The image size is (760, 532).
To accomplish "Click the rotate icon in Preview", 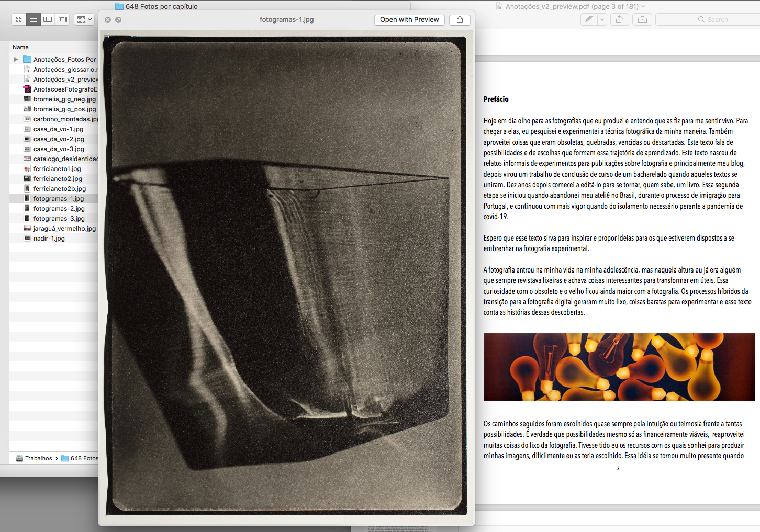I will (x=619, y=20).
